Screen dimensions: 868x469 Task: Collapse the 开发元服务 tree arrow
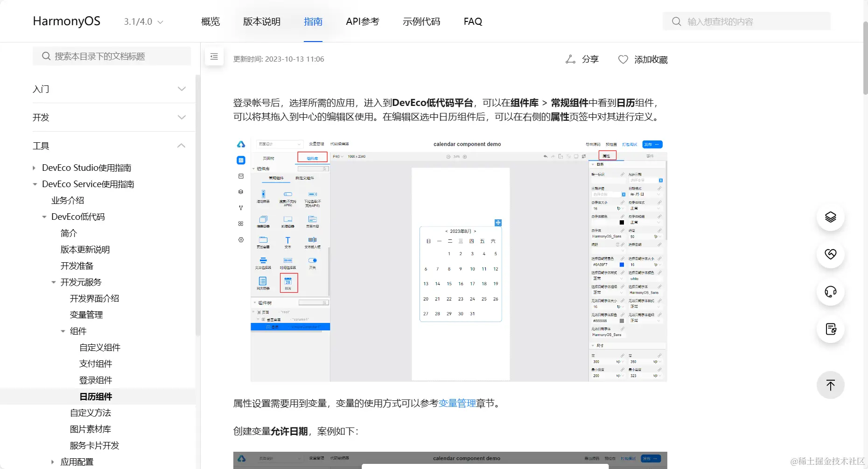coord(54,282)
